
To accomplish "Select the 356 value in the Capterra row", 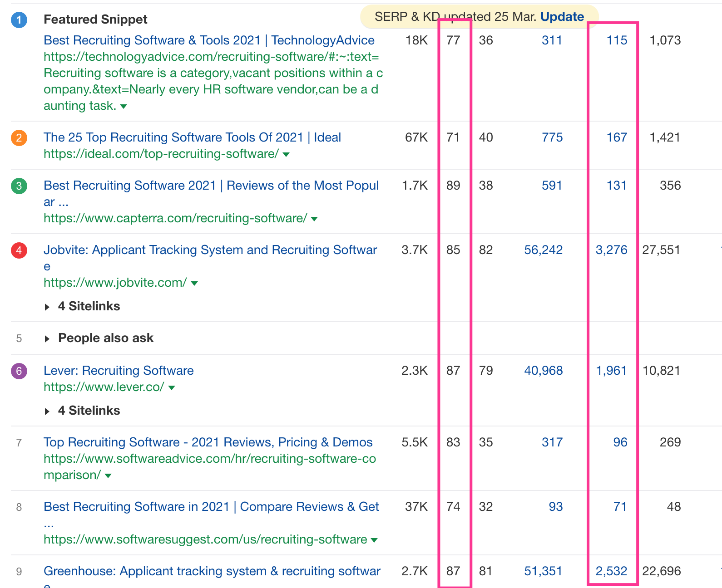I will point(670,186).
